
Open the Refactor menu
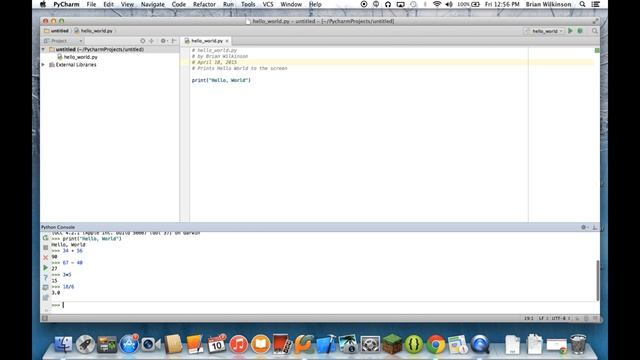(x=204, y=4)
